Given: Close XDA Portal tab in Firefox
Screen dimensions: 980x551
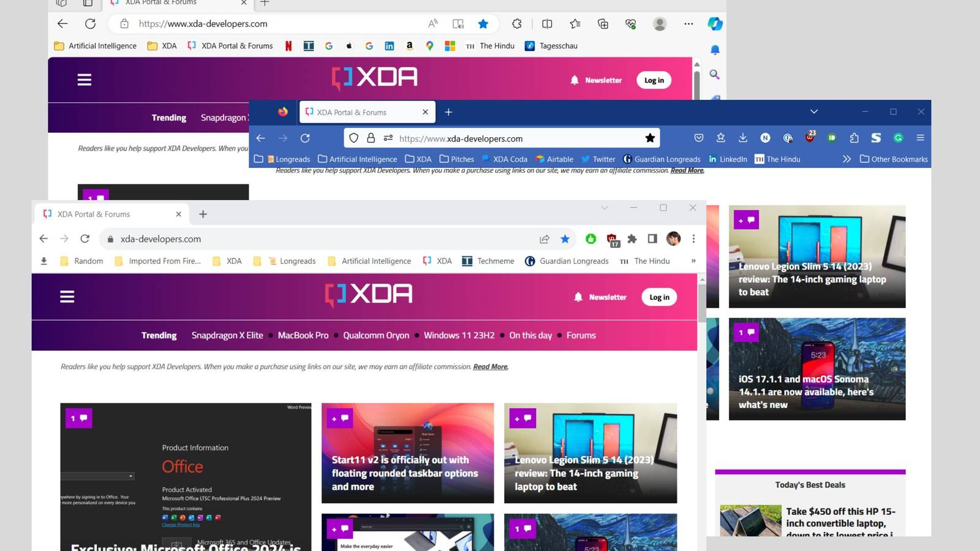Looking at the screenshot, I should [425, 112].
